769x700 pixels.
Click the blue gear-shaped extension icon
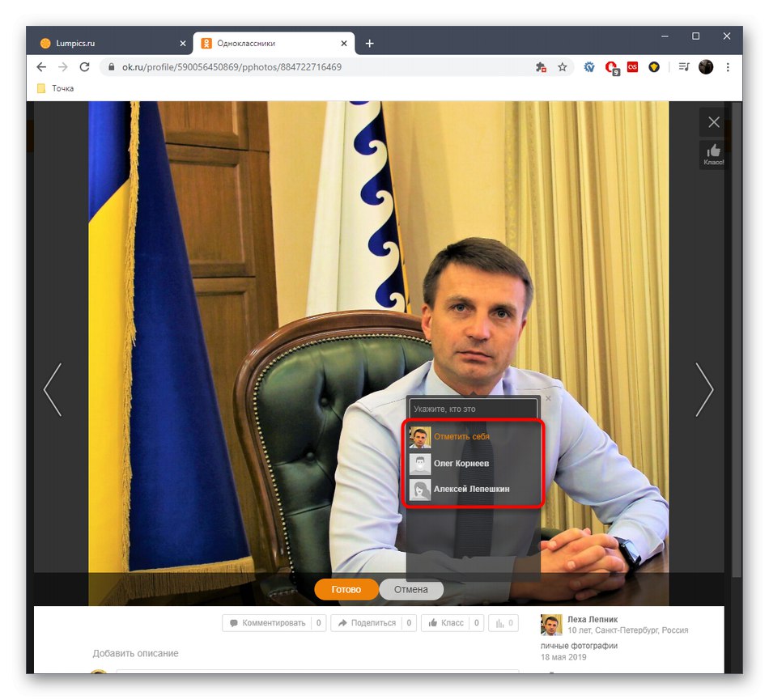click(x=590, y=67)
